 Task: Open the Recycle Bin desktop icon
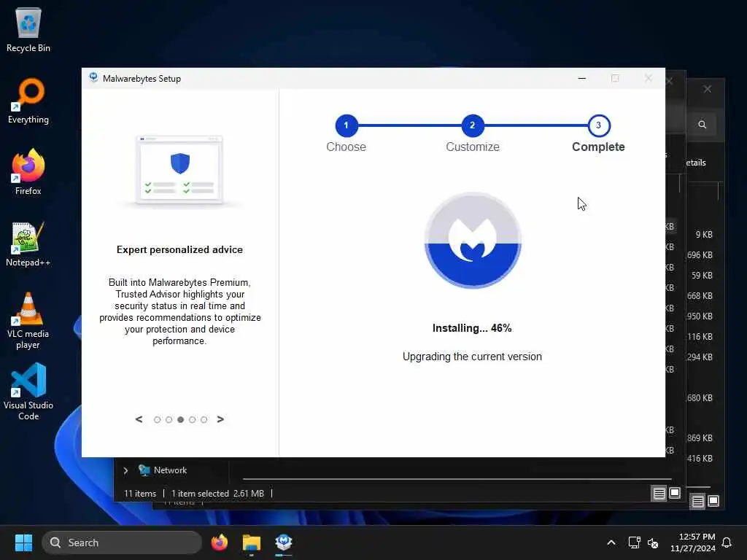[28, 29]
